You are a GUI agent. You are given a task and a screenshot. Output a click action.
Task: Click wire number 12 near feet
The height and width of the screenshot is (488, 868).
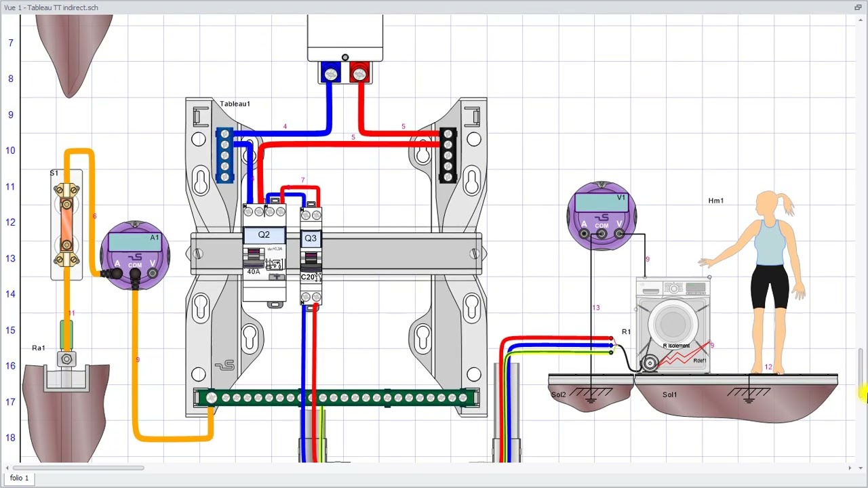pyautogui.click(x=768, y=367)
